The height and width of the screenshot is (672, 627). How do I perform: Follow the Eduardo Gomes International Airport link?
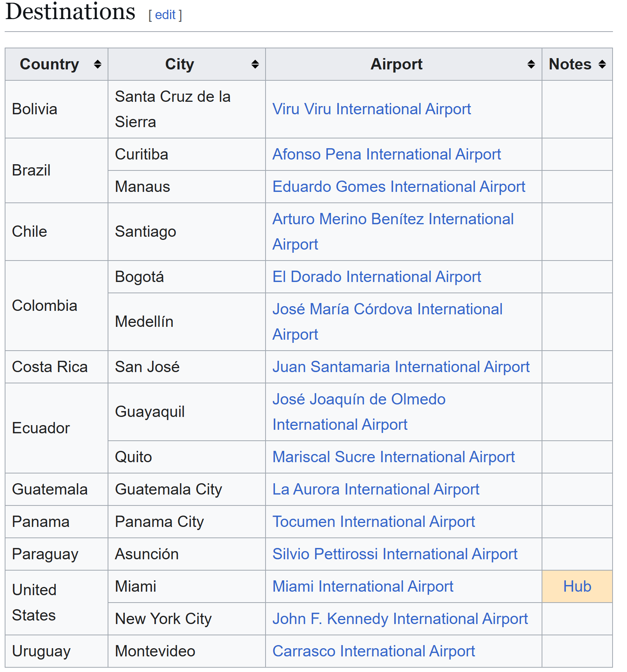[399, 187]
